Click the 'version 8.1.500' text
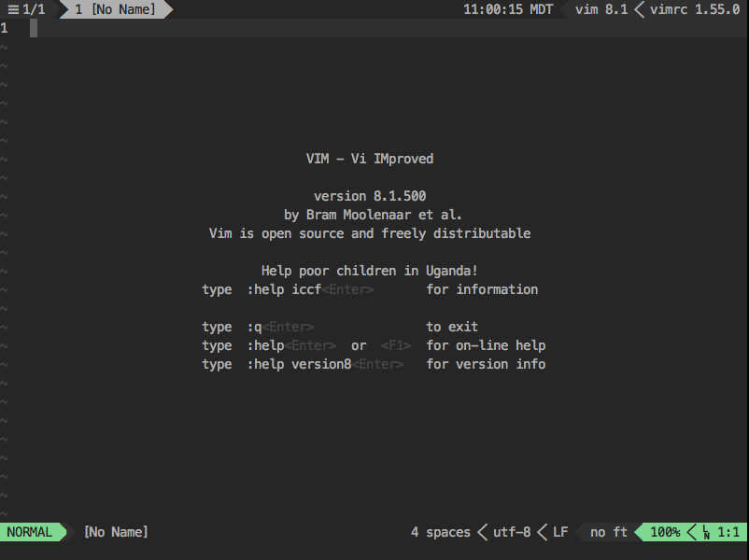The width and height of the screenshot is (749, 560). tap(370, 196)
